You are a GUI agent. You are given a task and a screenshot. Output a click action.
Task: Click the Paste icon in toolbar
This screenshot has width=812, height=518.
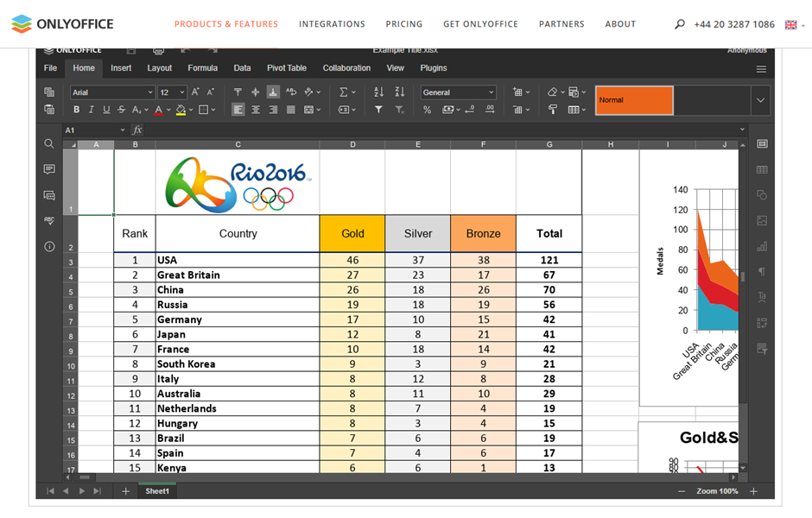coord(49,109)
